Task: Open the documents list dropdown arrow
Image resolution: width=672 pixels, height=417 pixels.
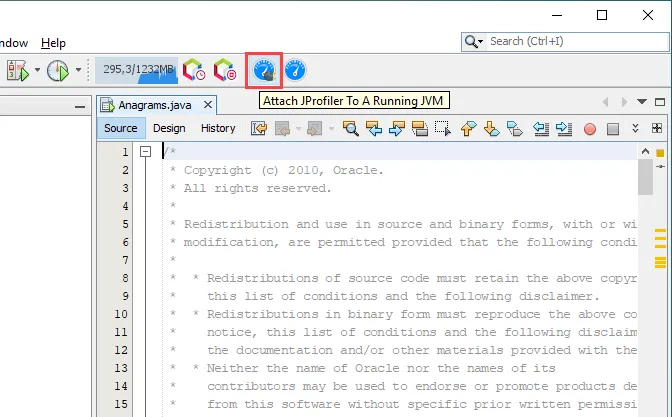Action: (642, 102)
